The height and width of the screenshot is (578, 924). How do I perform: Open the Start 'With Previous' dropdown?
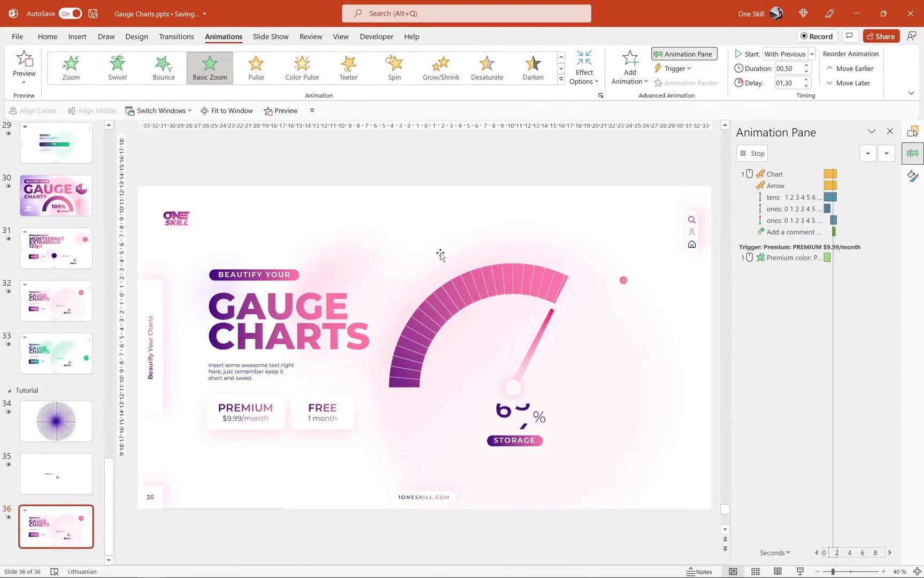(811, 54)
